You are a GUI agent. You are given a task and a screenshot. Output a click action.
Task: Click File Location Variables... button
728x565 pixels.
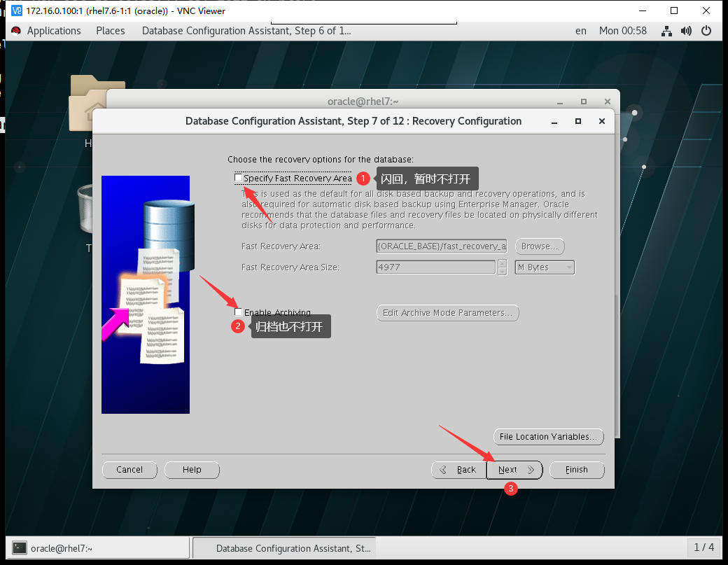pyautogui.click(x=548, y=436)
